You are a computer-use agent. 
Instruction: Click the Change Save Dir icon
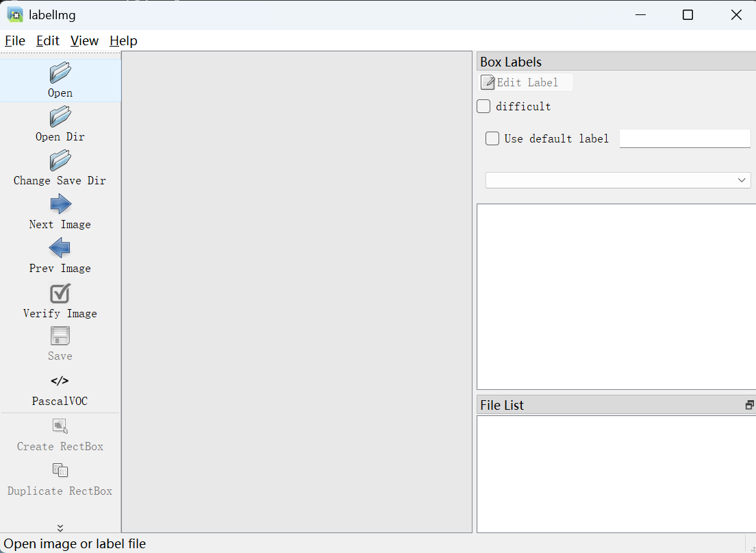point(60,160)
